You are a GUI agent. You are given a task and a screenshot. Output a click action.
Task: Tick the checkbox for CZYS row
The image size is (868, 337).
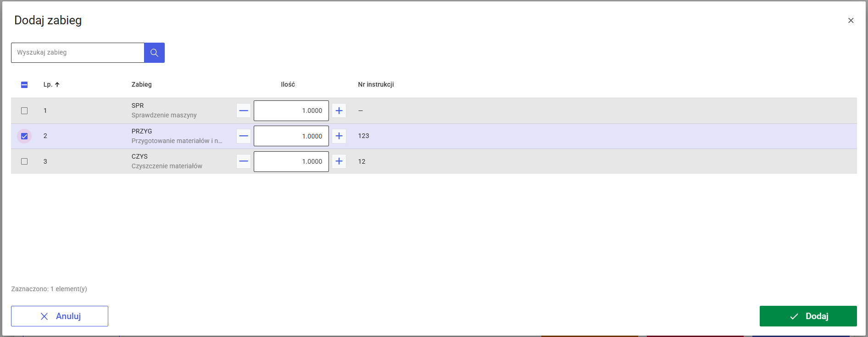[24, 161]
